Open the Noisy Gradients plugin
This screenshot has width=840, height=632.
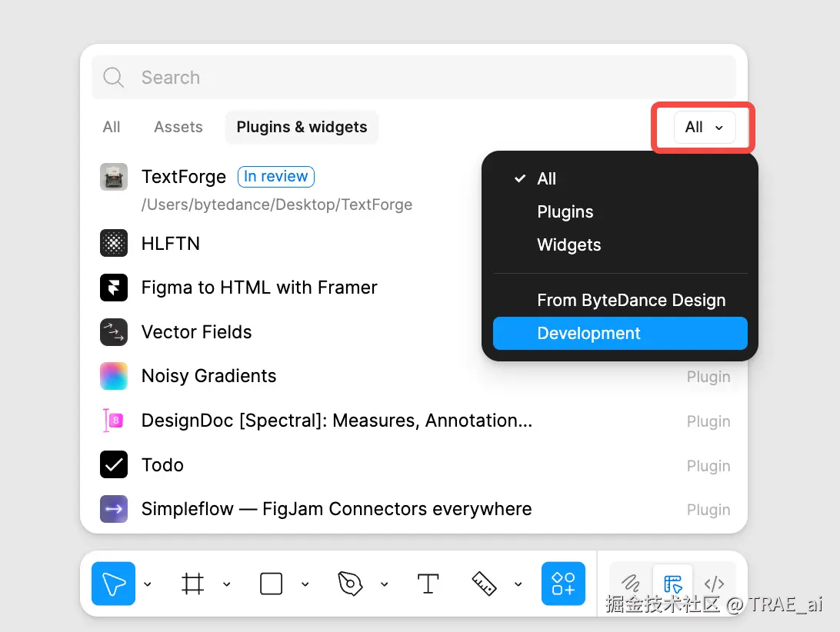tap(208, 376)
